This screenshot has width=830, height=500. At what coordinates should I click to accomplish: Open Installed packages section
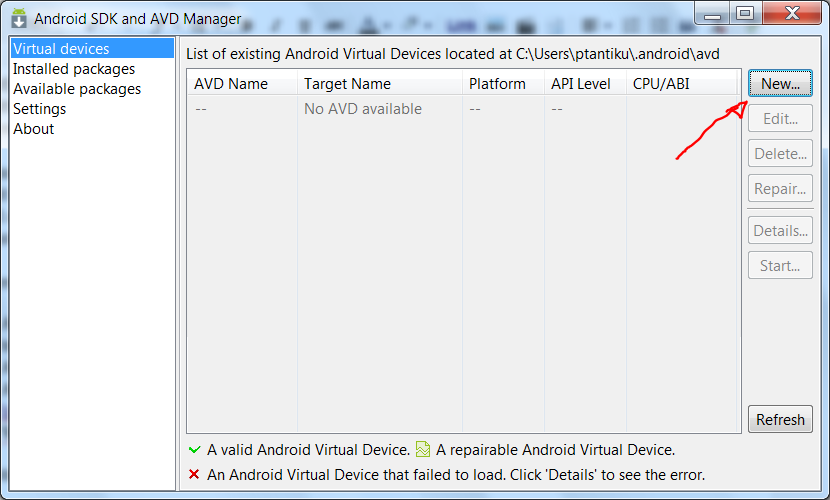tap(74, 69)
